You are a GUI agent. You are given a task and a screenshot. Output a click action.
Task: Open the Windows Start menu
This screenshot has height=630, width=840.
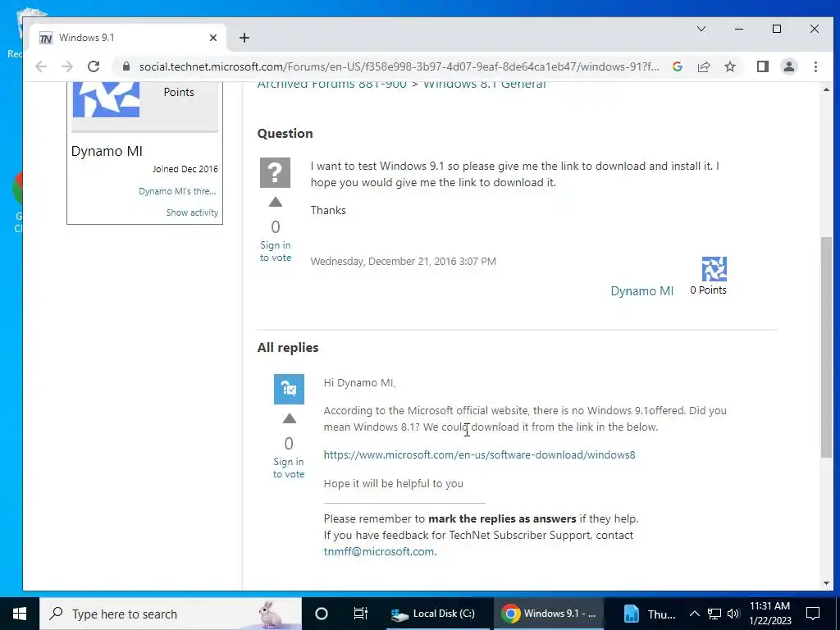(x=20, y=614)
